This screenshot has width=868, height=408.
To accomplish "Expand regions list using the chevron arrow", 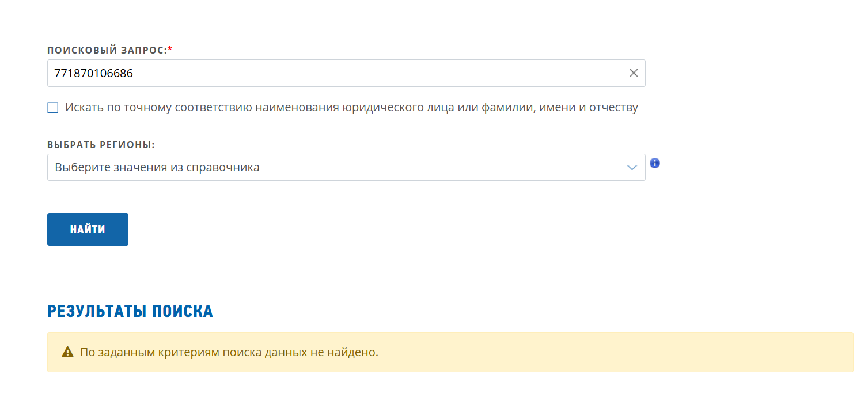I will tap(632, 167).
